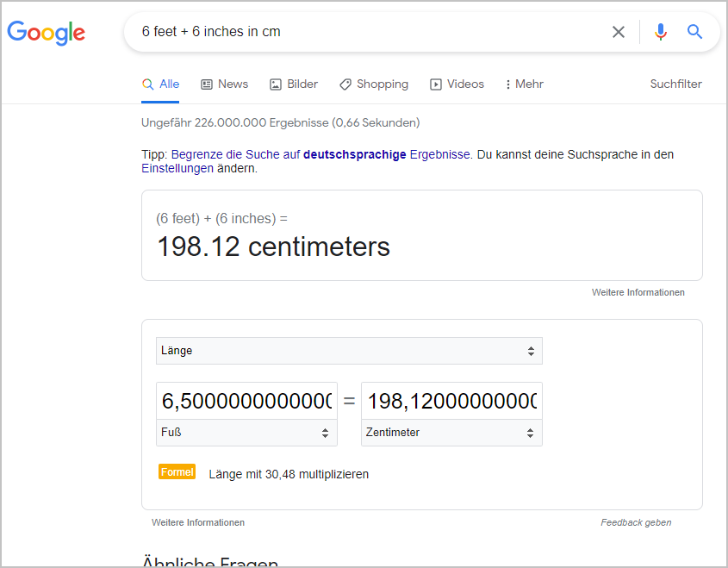Viewport: 728px width, 568px height.
Task: Click the Fuß value input field
Action: coord(246,400)
